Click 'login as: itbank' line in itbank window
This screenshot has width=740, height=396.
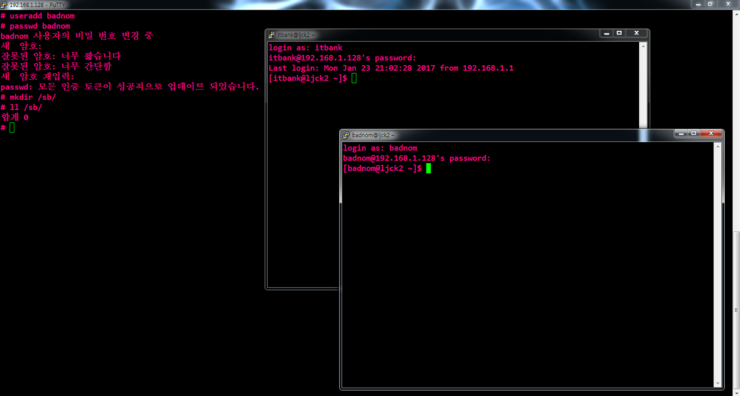click(305, 48)
